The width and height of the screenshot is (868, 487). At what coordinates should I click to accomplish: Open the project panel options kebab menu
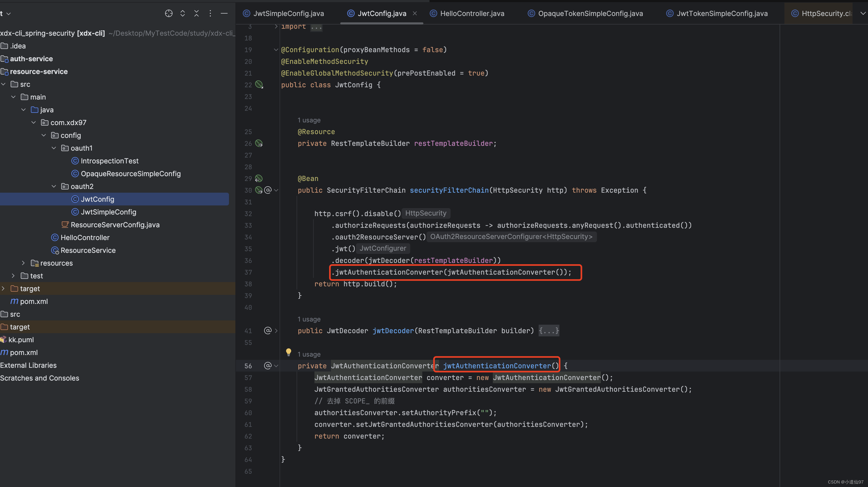tap(210, 14)
